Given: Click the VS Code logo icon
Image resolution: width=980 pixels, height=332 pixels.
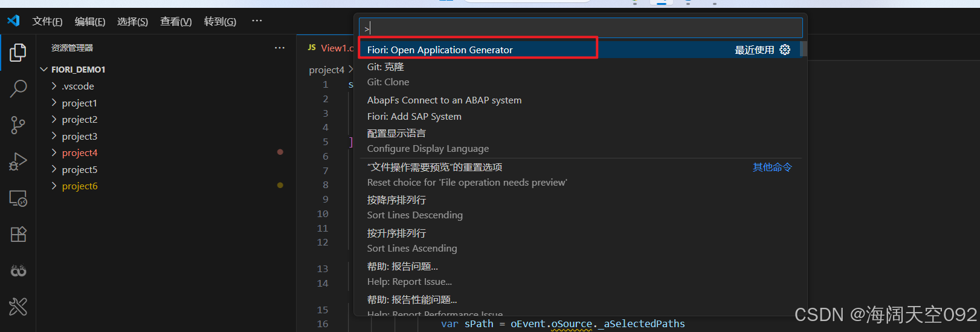Looking at the screenshot, I should [x=13, y=21].
